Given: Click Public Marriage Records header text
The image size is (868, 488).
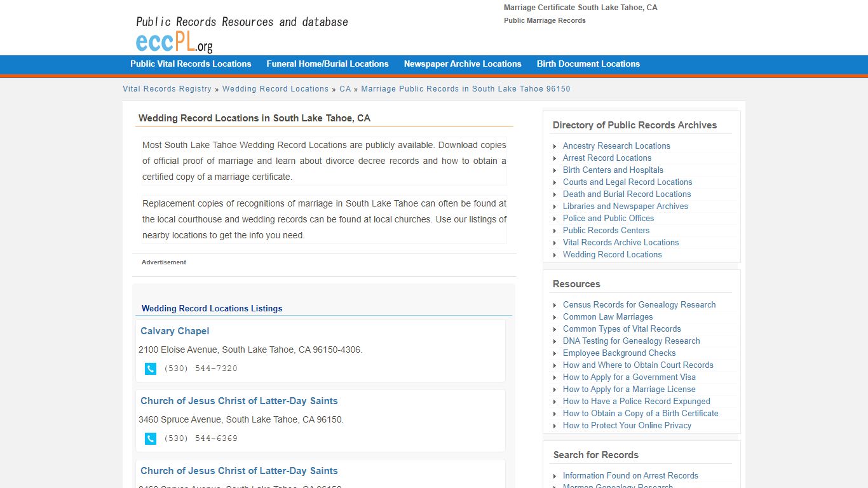Looking at the screenshot, I should tap(545, 20).
